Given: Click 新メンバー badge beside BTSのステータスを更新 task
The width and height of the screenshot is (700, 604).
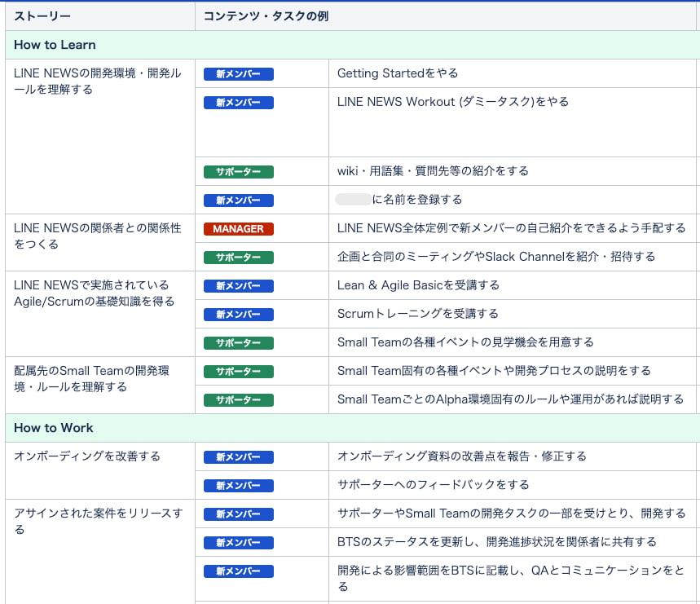Looking at the screenshot, I should (x=239, y=543).
